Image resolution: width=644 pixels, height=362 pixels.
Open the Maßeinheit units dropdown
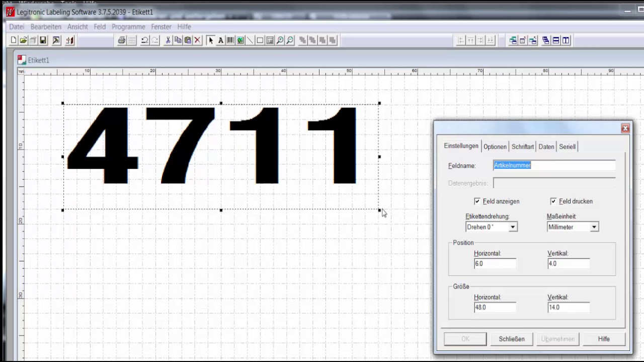point(594,227)
